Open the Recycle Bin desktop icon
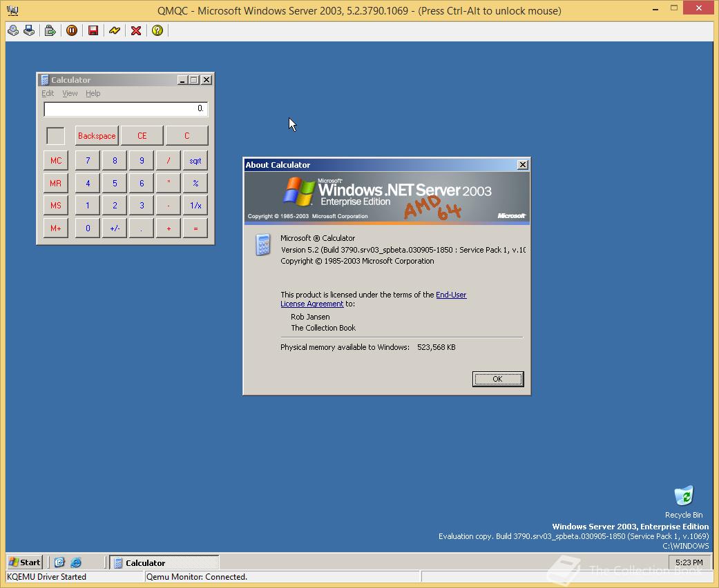Image resolution: width=719 pixels, height=588 pixels. 684,502
